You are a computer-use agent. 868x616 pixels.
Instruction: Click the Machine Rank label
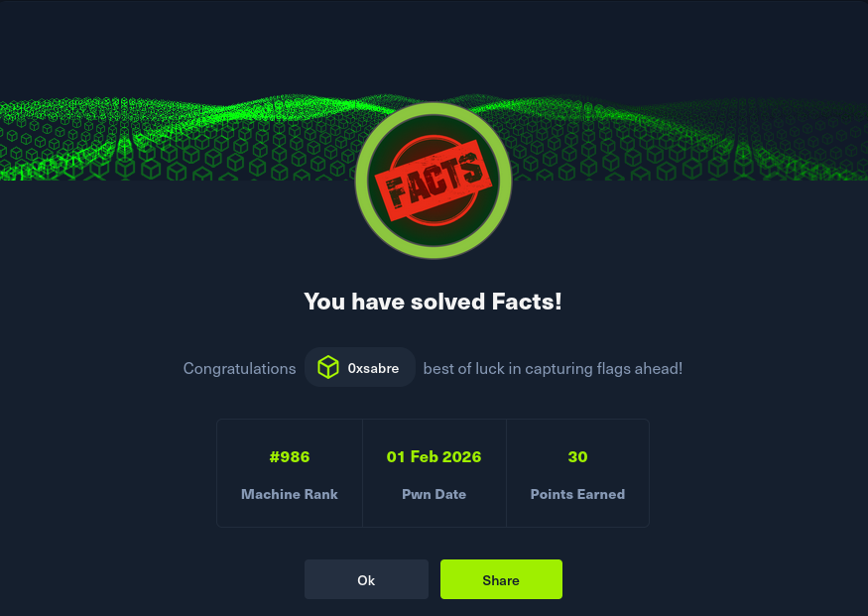pyautogui.click(x=290, y=494)
